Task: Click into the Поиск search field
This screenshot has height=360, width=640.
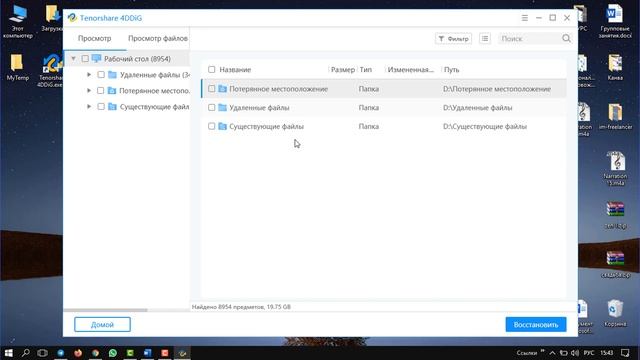Action: (529, 38)
